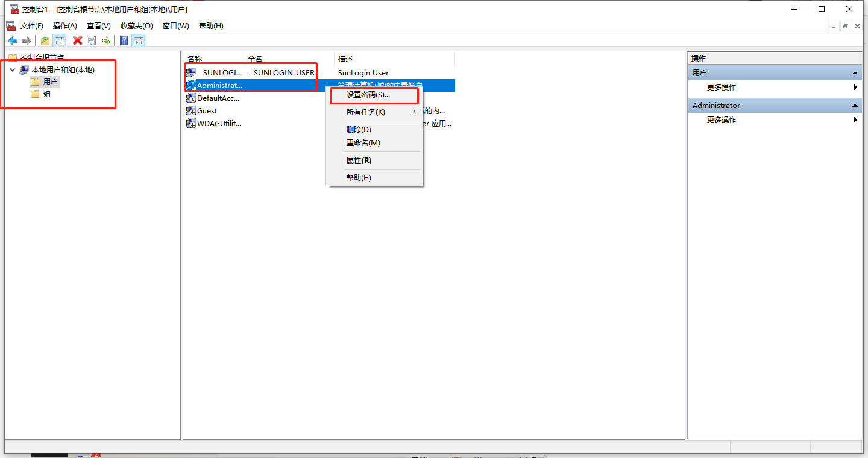
Task: Select the DefaultAcc... user name
Action: [x=218, y=98]
